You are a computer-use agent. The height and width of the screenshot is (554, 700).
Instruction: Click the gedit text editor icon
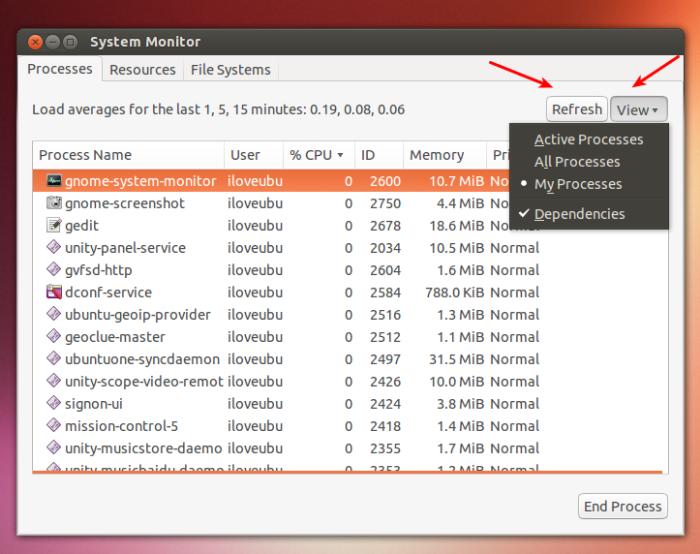pyautogui.click(x=54, y=225)
